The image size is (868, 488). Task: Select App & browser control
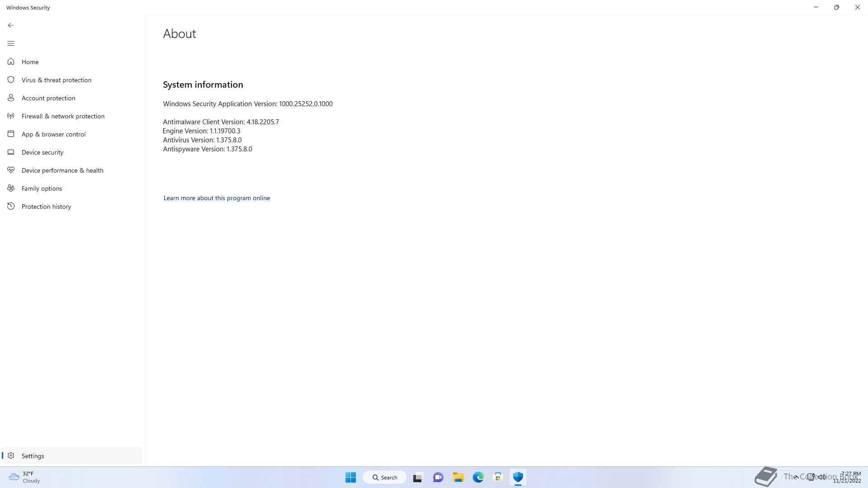tap(72, 134)
